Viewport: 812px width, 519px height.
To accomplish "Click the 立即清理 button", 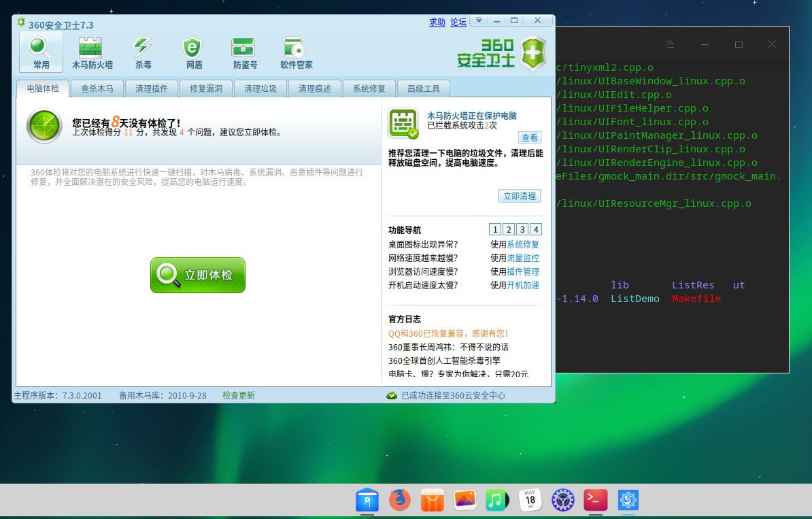I will coord(520,197).
